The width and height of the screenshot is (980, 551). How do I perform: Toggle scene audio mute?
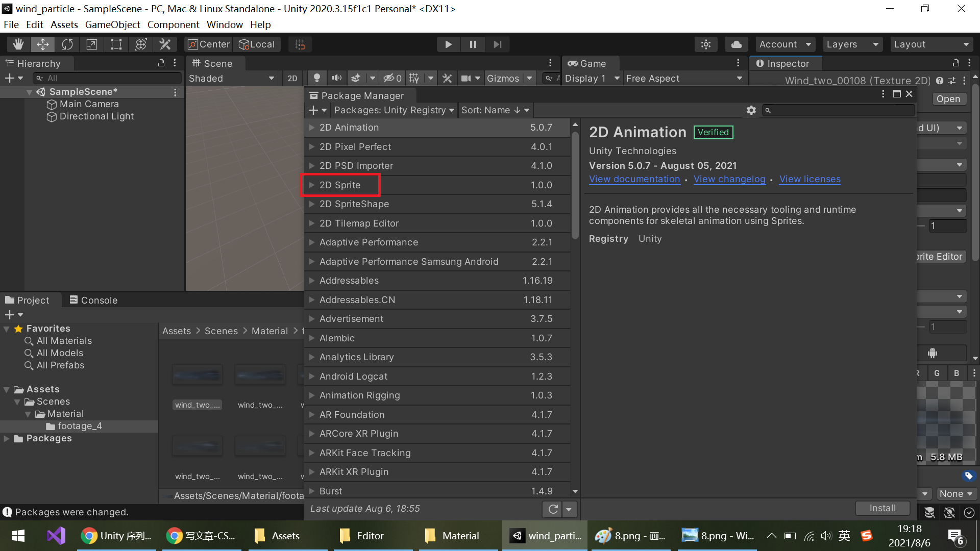(x=336, y=78)
